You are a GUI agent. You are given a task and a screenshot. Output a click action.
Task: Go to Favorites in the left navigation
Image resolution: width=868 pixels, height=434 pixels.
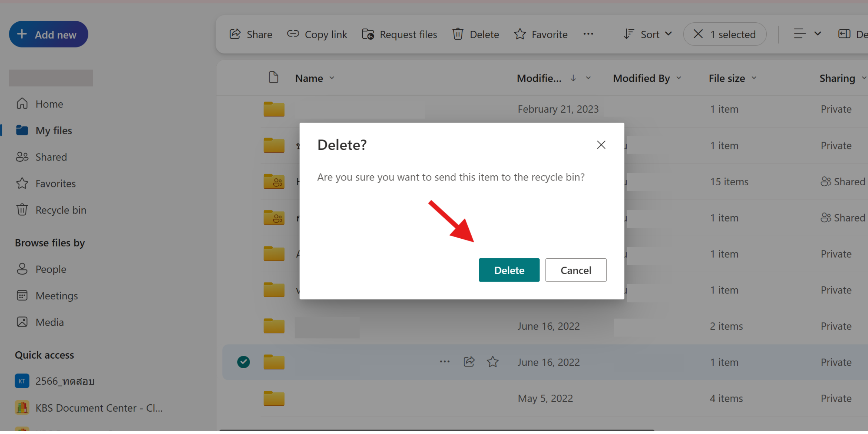pos(55,184)
